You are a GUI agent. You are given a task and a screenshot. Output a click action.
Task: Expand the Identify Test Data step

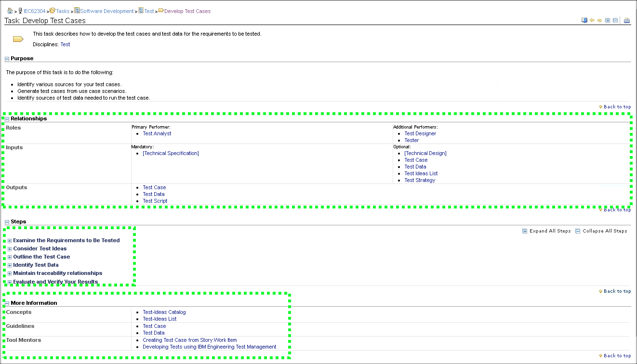tap(10, 265)
